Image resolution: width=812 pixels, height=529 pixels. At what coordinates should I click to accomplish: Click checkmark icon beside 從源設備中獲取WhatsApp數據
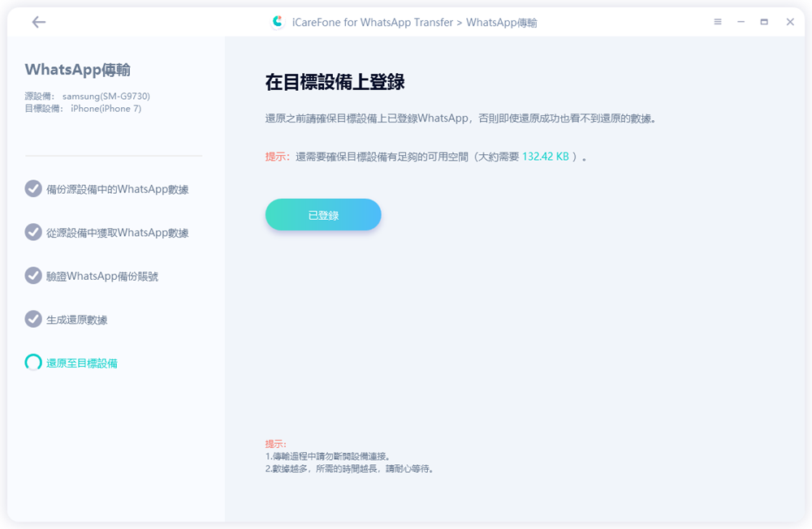click(33, 232)
